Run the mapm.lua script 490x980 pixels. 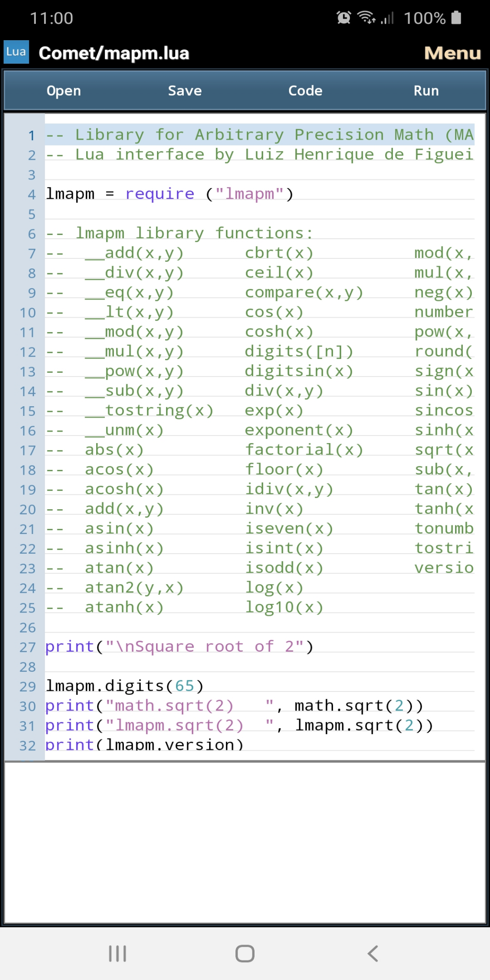(426, 91)
